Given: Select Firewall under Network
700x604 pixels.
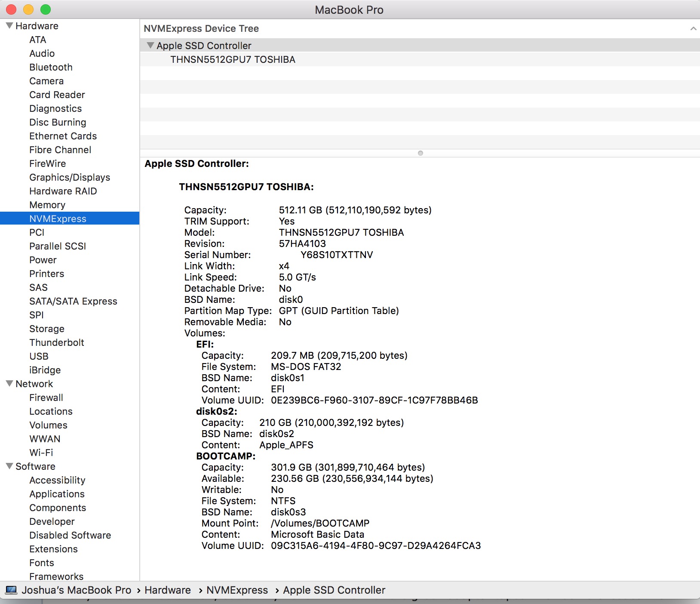Looking at the screenshot, I should click(x=46, y=398).
